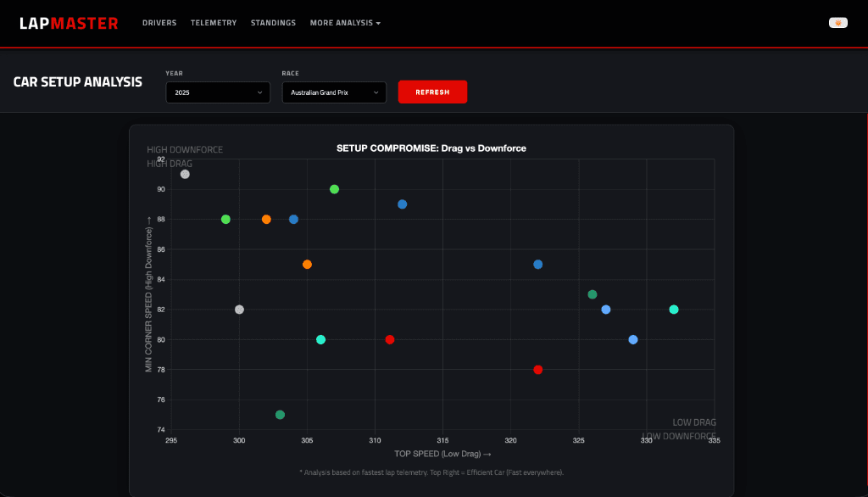Click the blue point at 322 top speed, 85 corner

(537, 265)
